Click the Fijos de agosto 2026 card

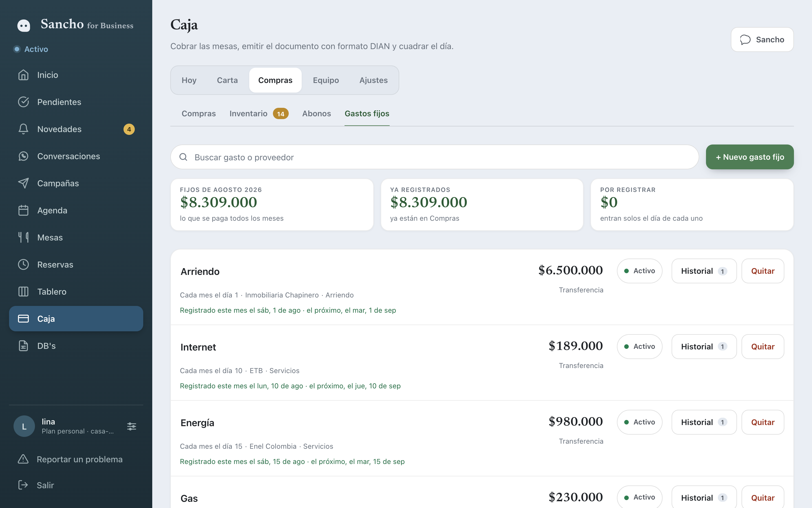[272, 204]
